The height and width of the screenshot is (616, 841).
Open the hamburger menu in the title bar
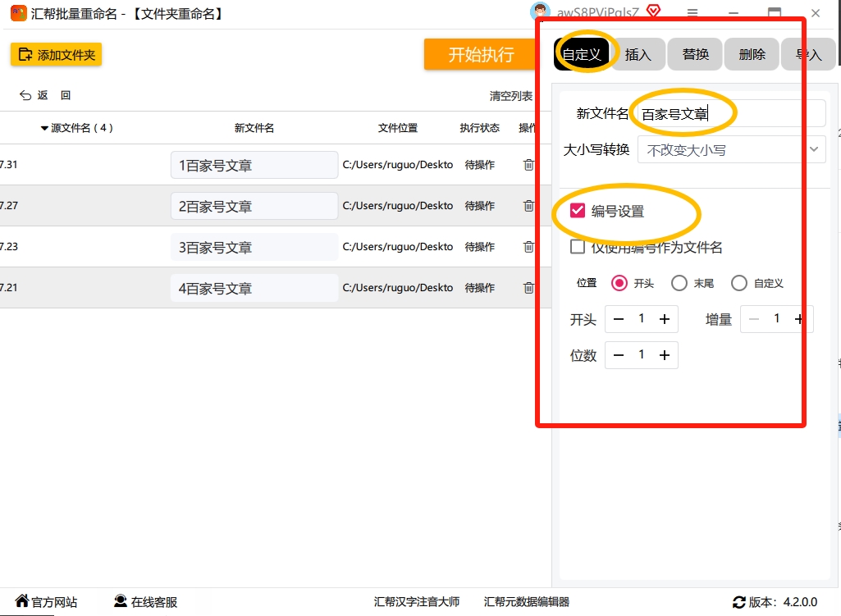point(692,12)
